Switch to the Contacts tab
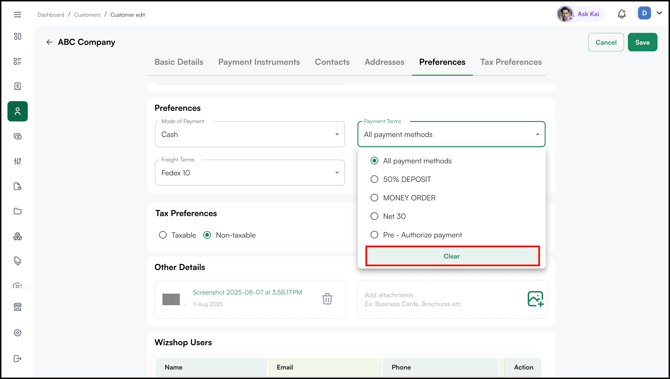The height and width of the screenshot is (379, 670). 332,62
